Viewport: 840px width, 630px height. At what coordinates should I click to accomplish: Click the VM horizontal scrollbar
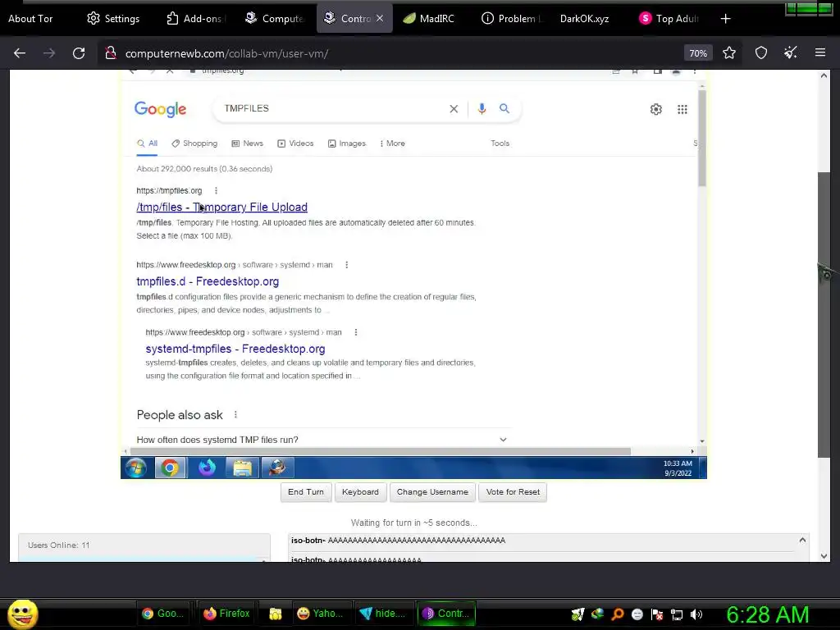[x=381, y=452]
